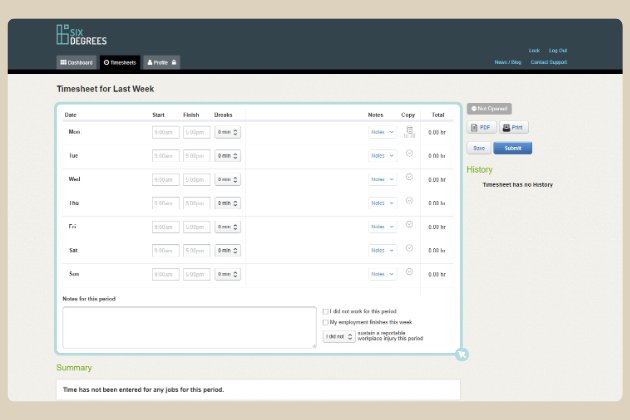Open Saturday's breaks dropdown
The image size is (630, 420).
pyautogui.click(x=228, y=250)
